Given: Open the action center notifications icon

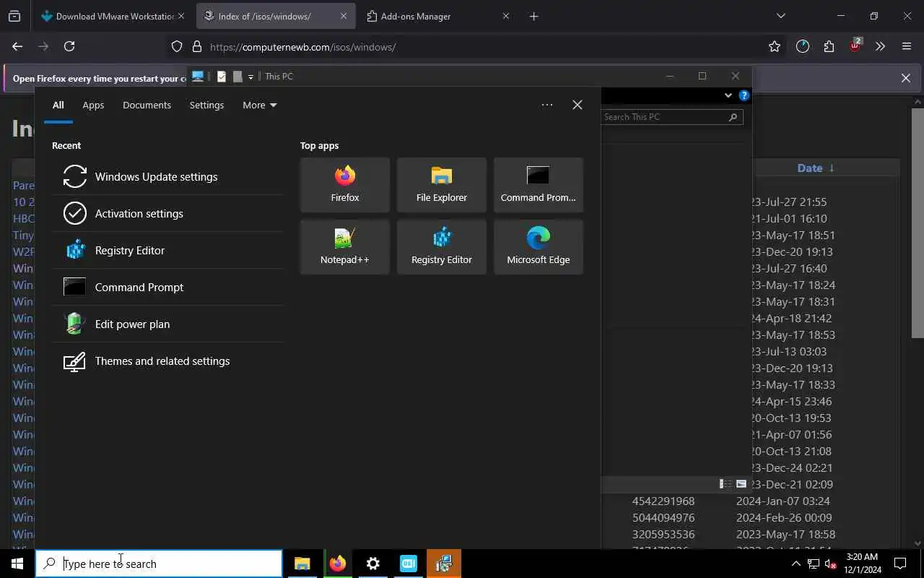Looking at the screenshot, I should tap(900, 564).
